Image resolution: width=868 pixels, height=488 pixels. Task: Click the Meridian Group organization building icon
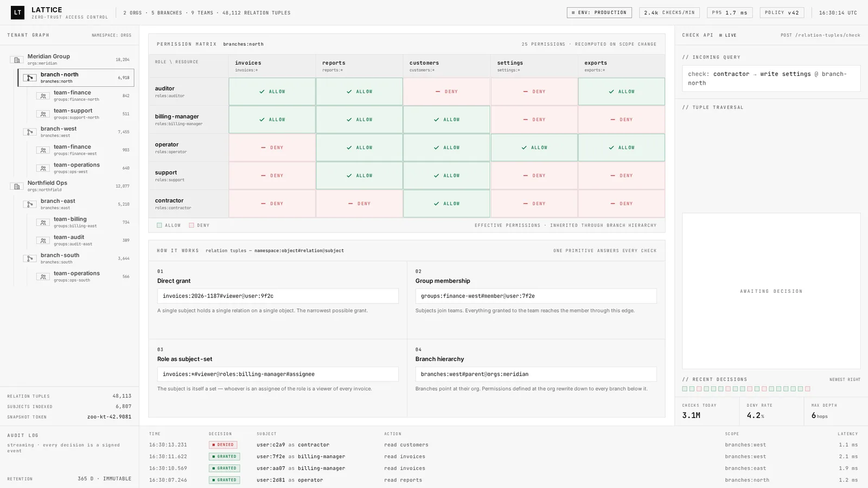point(17,60)
